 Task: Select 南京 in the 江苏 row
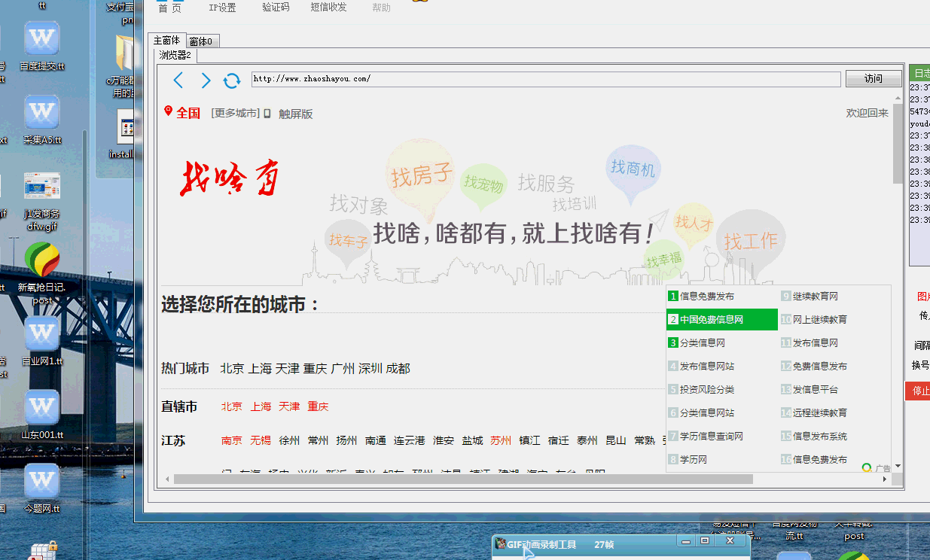click(x=232, y=440)
